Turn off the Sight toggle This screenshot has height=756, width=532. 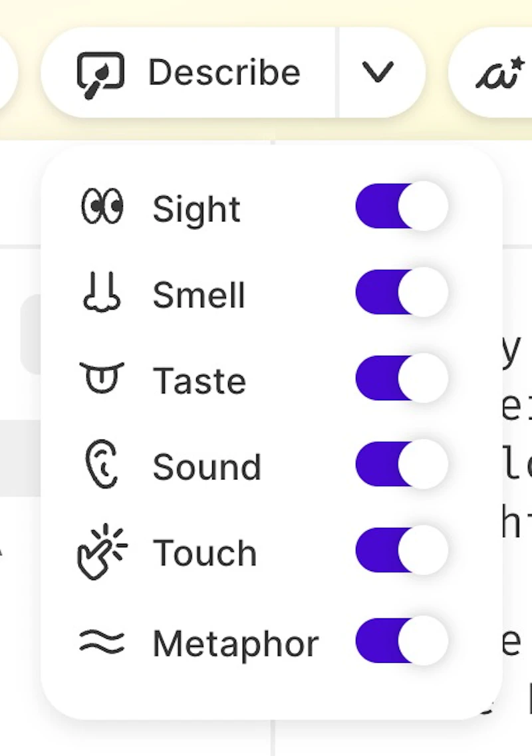(402, 206)
